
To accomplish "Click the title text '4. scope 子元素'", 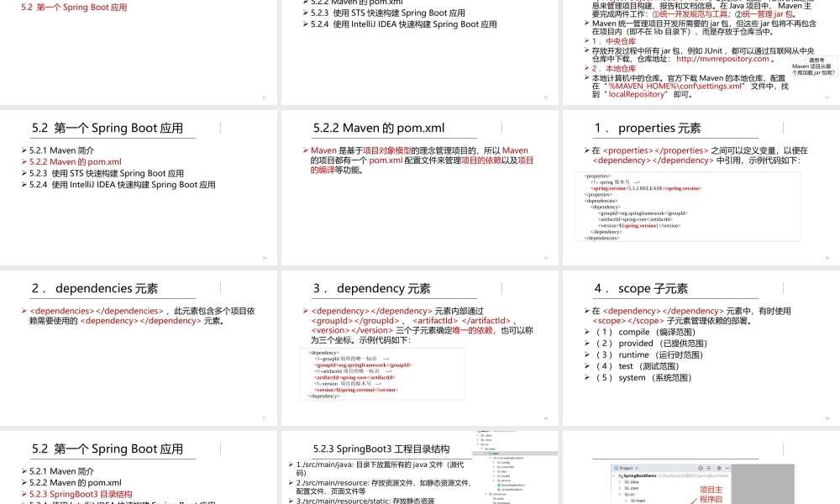I will [641, 289].
